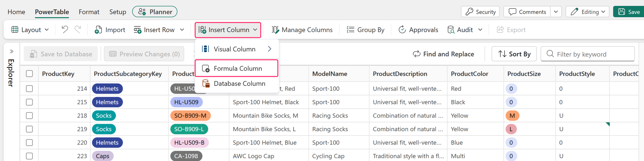
Task: Click Find and Replace
Action: (x=443, y=54)
